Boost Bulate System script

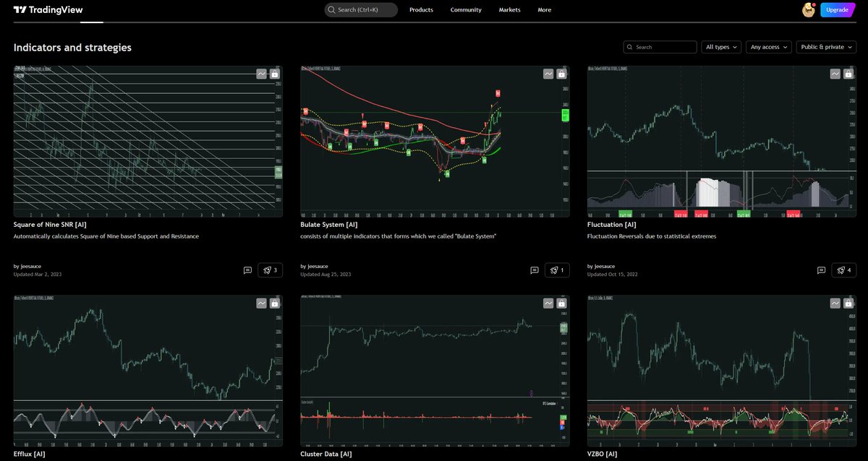tap(557, 270)
